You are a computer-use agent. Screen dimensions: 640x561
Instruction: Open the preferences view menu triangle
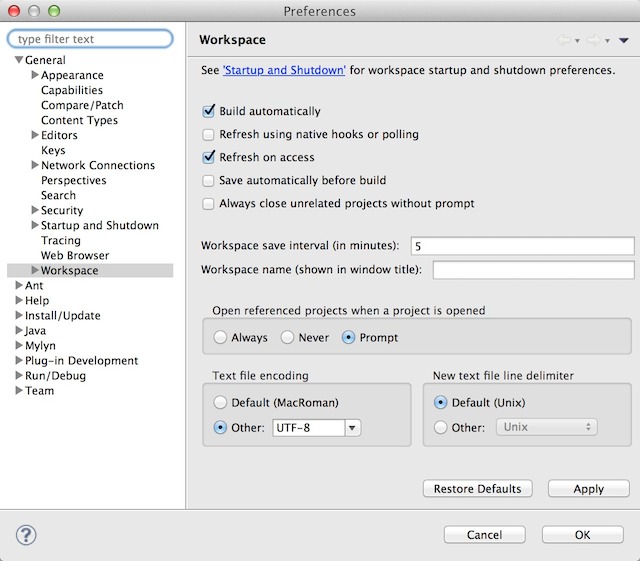click(x=624, y=41)
